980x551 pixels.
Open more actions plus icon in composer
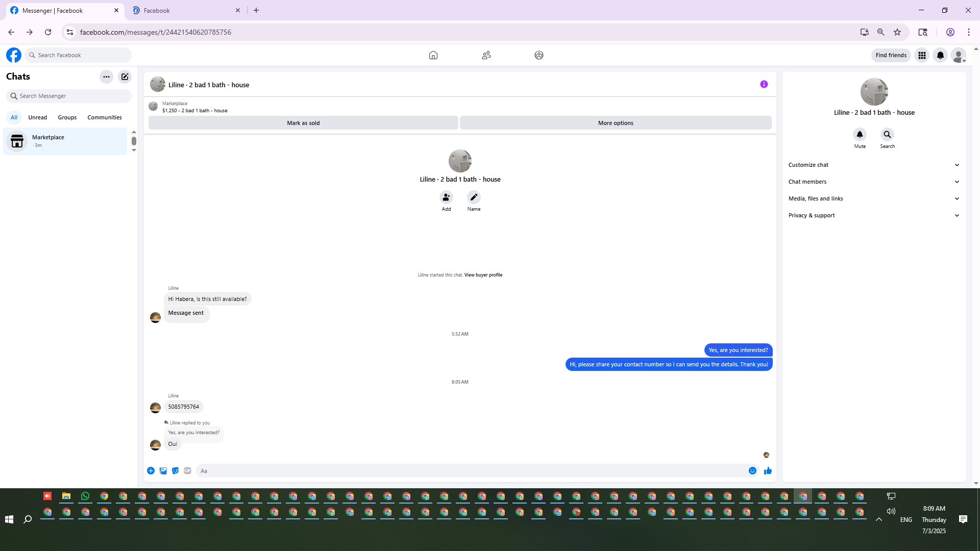151,470
